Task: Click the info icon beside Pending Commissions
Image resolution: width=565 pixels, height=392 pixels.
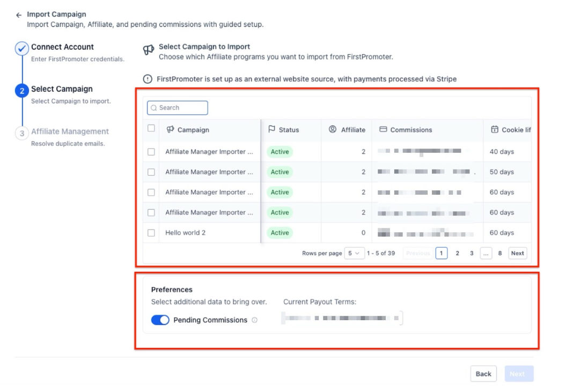Action: coord(255,320)
